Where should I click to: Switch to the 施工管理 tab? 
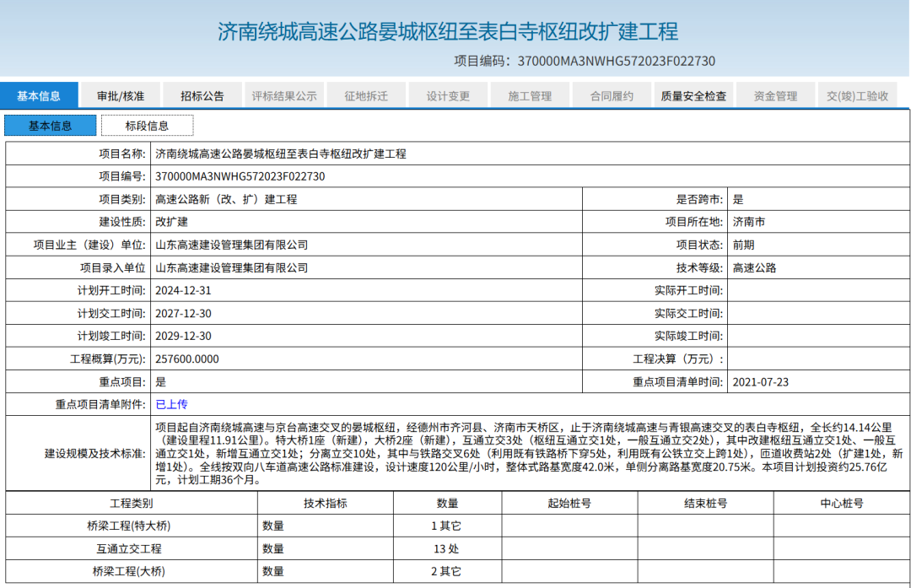click(x=530, y=96)
